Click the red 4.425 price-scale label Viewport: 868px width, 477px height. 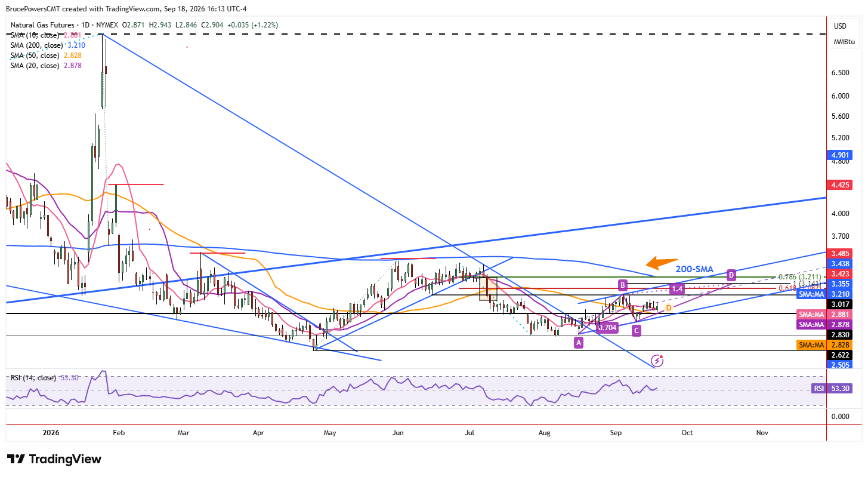[x=840, y=185]
